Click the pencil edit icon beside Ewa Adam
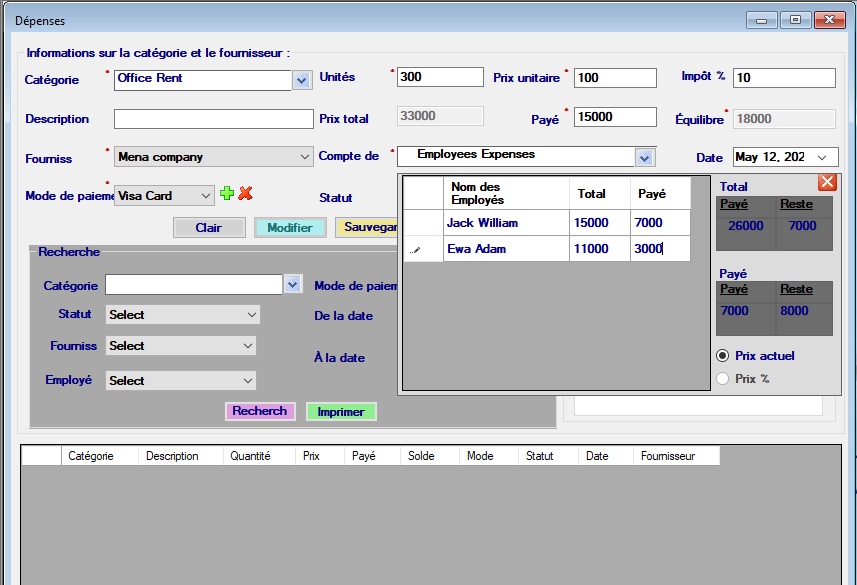The width and height of the screenshot is (857, 585). tap(416, 250)
